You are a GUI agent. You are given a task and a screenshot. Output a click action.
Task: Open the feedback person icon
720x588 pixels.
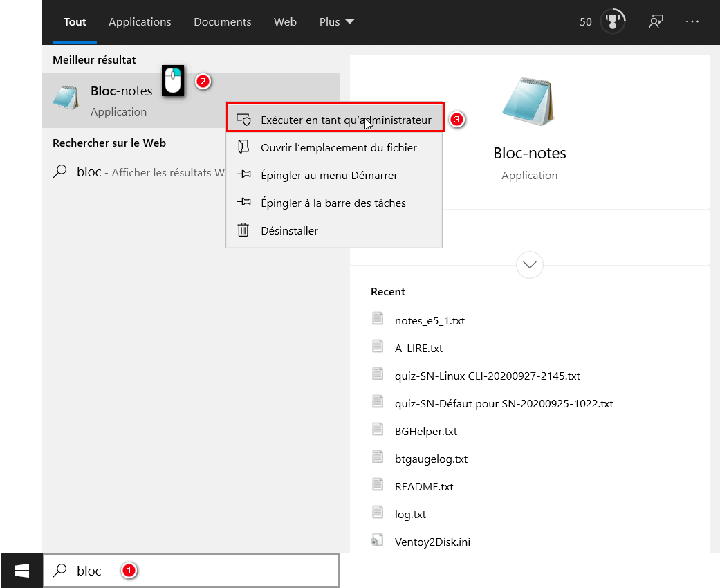[656, 21]
